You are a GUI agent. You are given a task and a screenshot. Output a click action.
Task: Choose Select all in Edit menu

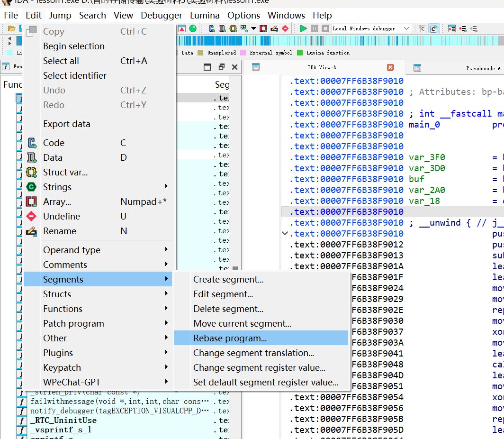98,61
